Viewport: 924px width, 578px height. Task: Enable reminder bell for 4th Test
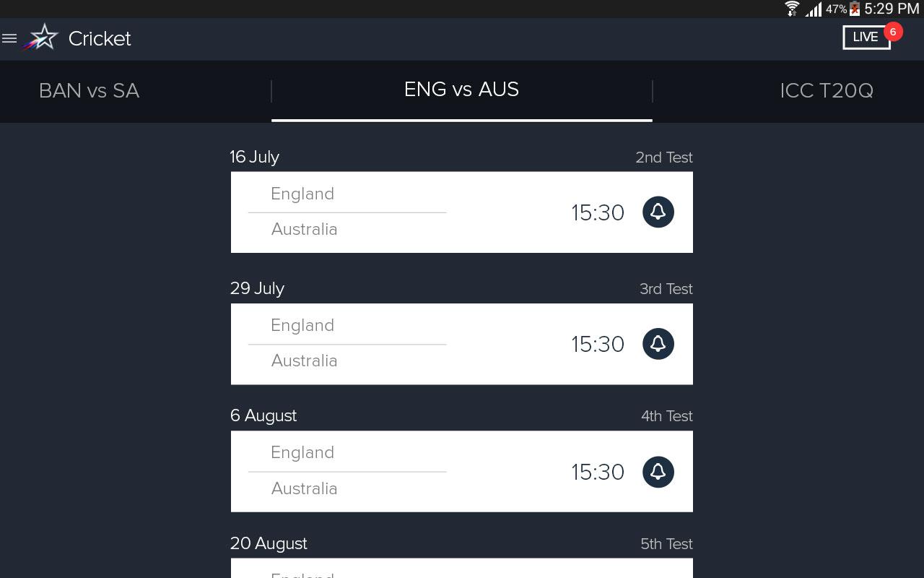(x=658, y=472)
